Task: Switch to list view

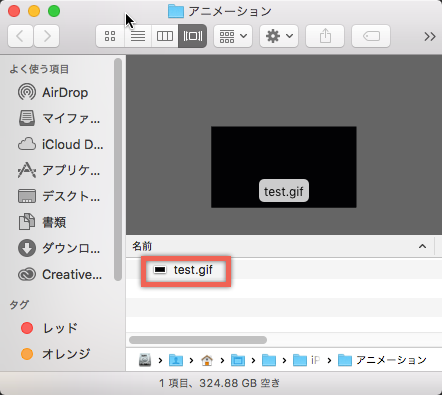Action: click(x=138, y=36)
